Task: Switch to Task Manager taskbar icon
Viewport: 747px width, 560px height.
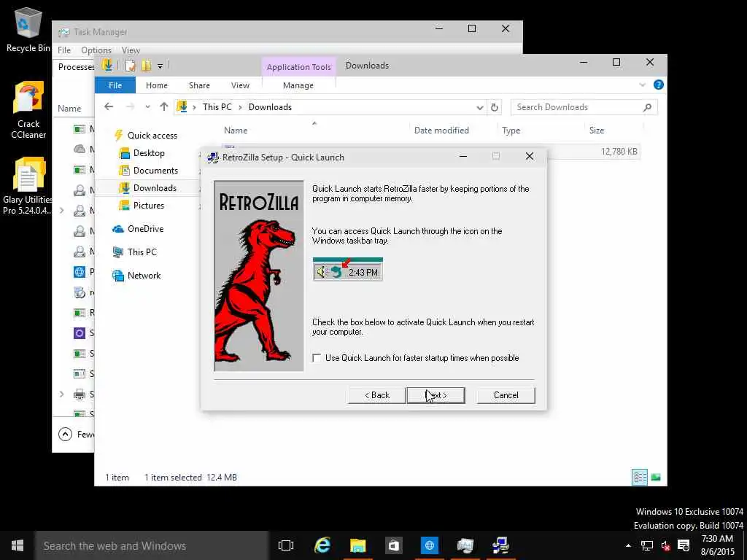Action: [x=465, y=545]
